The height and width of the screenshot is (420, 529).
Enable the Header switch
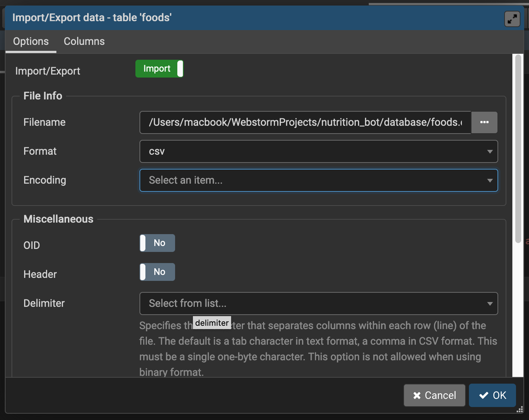157,272
